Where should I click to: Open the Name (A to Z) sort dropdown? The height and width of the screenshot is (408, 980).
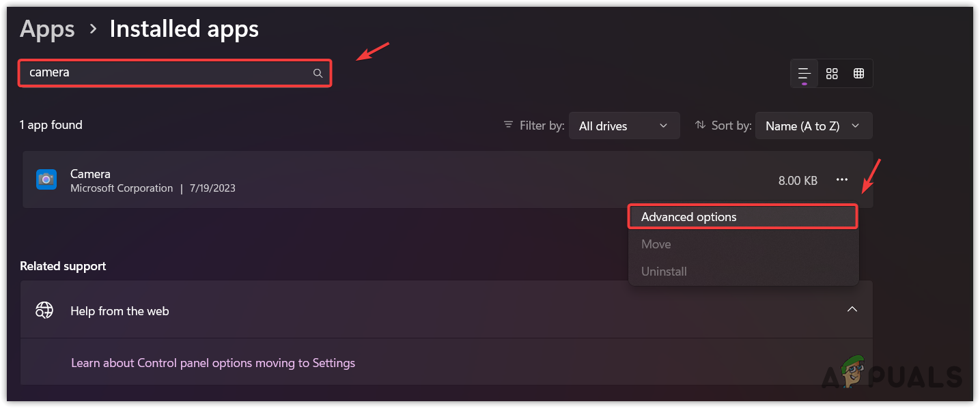click(813, 126)
